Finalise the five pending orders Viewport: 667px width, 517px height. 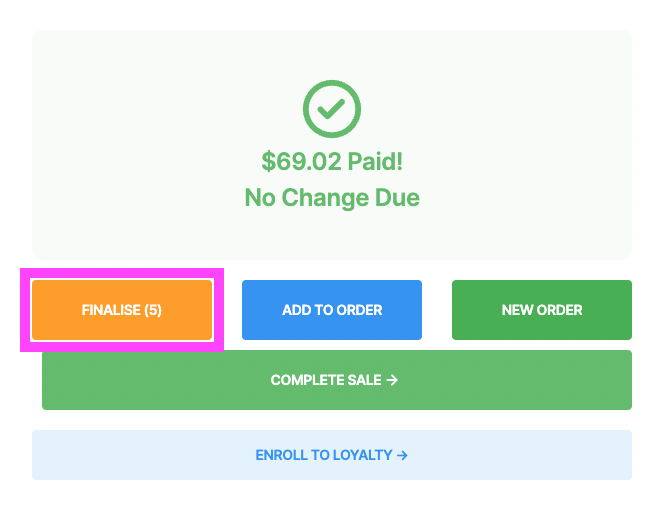[x=122, y=310]
